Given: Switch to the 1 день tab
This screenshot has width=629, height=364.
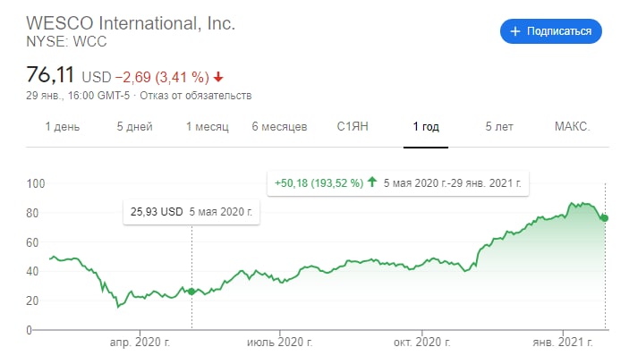Looking at the screenshot, I should pos(63,127).
